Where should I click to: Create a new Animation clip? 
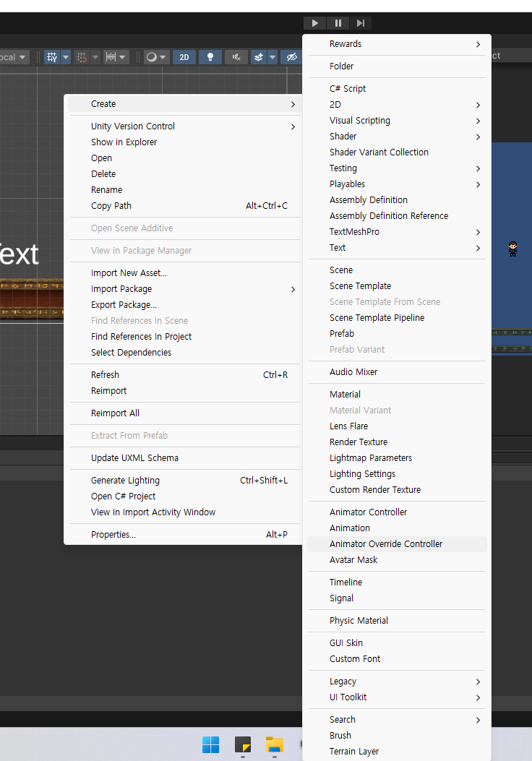[x=397, y=528]
